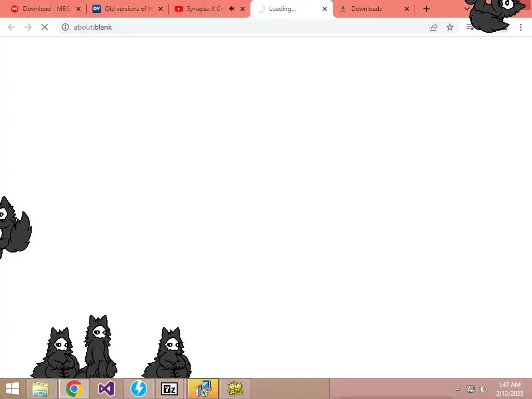Show hidden system tray icons
The height and width of the screenshot is (399, 532).
[458, 389]
